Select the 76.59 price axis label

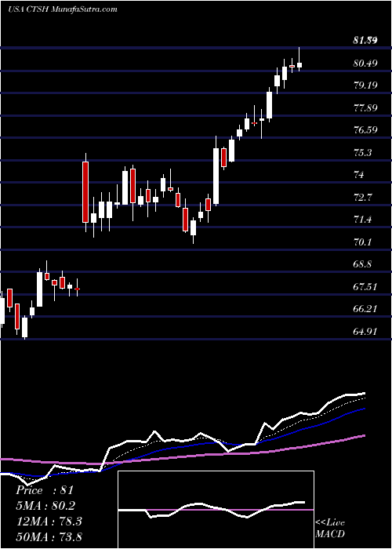click(365, 130)
